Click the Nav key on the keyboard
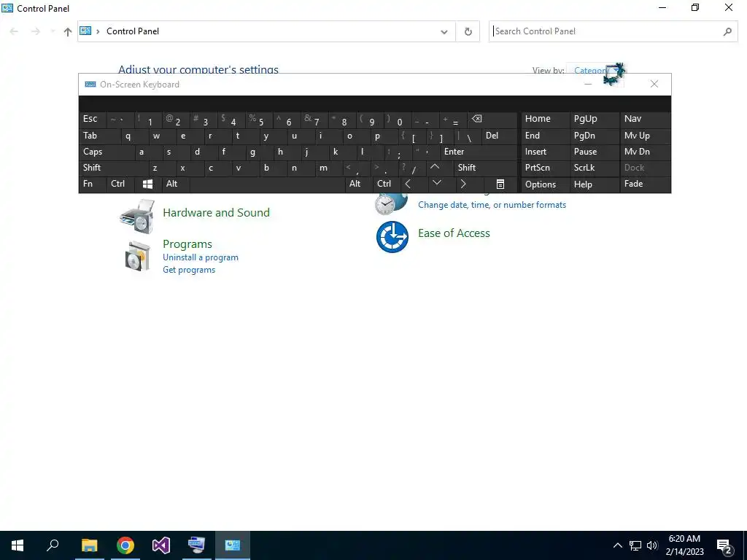 click(645, 119)
